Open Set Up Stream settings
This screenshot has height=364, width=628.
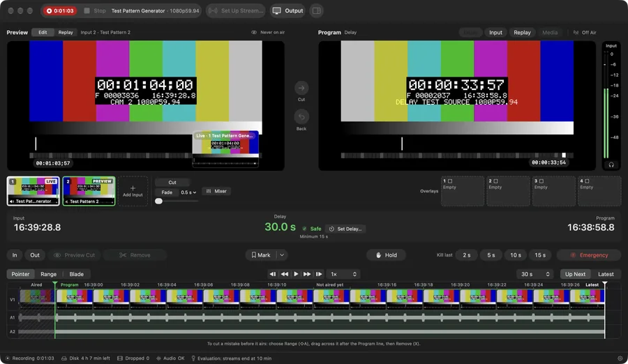236,11
